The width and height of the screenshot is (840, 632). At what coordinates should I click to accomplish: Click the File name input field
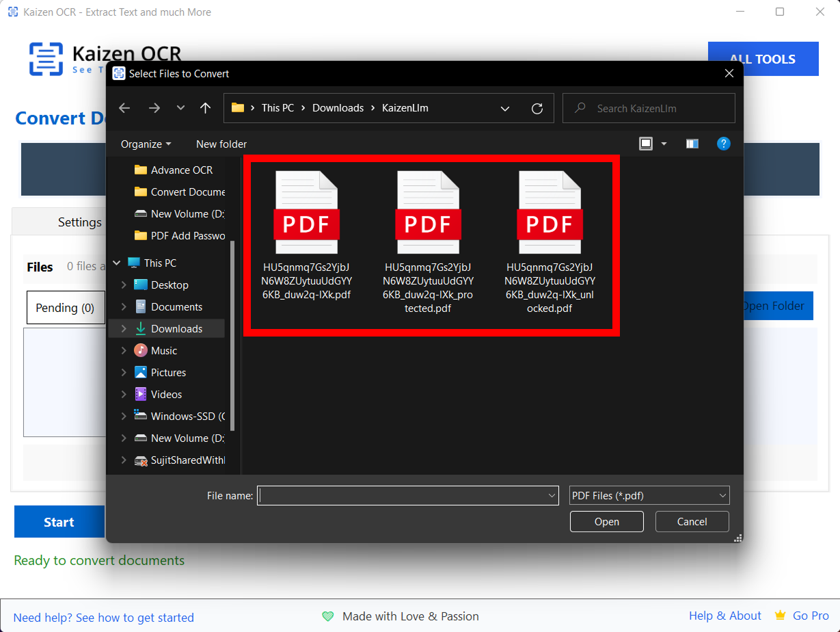pyautogui.click(x=403, y=495)
